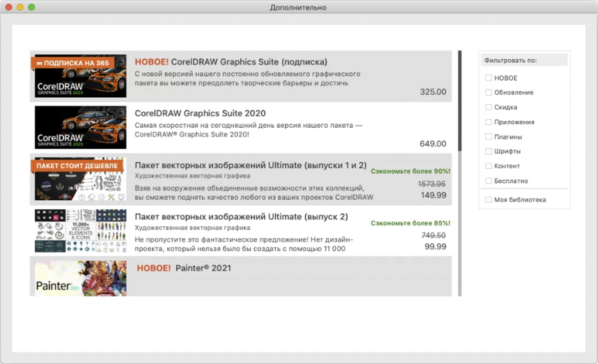Image resolution: width=598 pixels, height=364 pixels.
Task: Open title CorelDRAW Graphics Suite (подписка)
Action: [x=249, y=62]
